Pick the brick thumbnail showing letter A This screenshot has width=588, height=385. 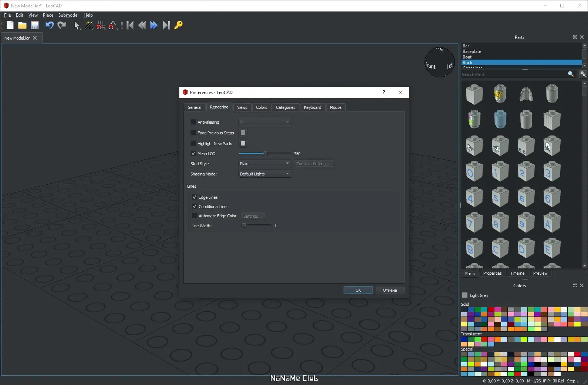pyautogui.click(x=552, y=223)
